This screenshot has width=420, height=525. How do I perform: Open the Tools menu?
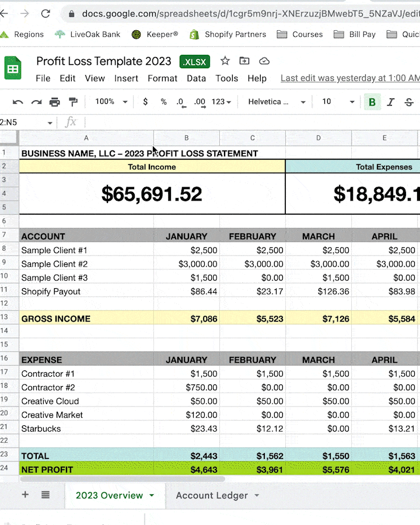click(x=227, y=78)
